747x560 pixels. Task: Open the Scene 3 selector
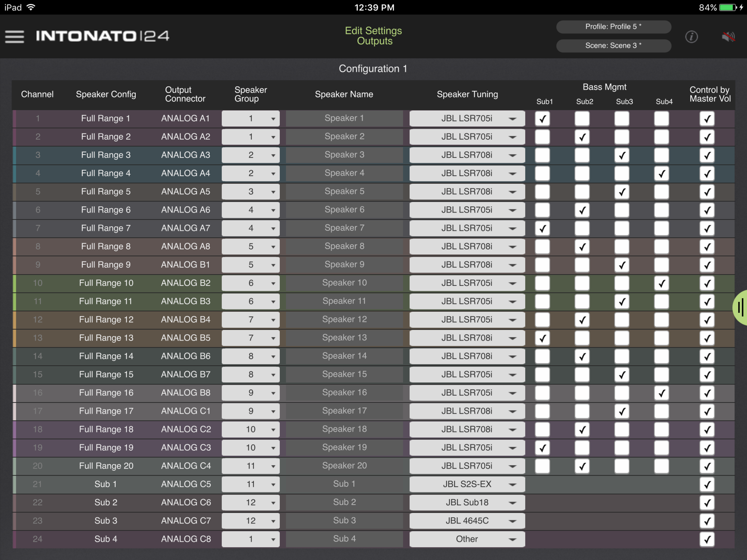point(613,46)
